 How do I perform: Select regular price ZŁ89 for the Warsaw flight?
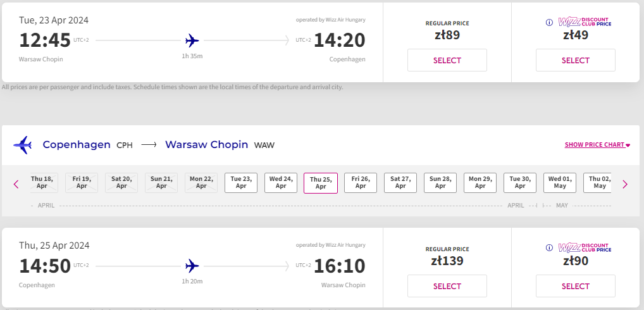pyautogui.click(x=447, y=60)
